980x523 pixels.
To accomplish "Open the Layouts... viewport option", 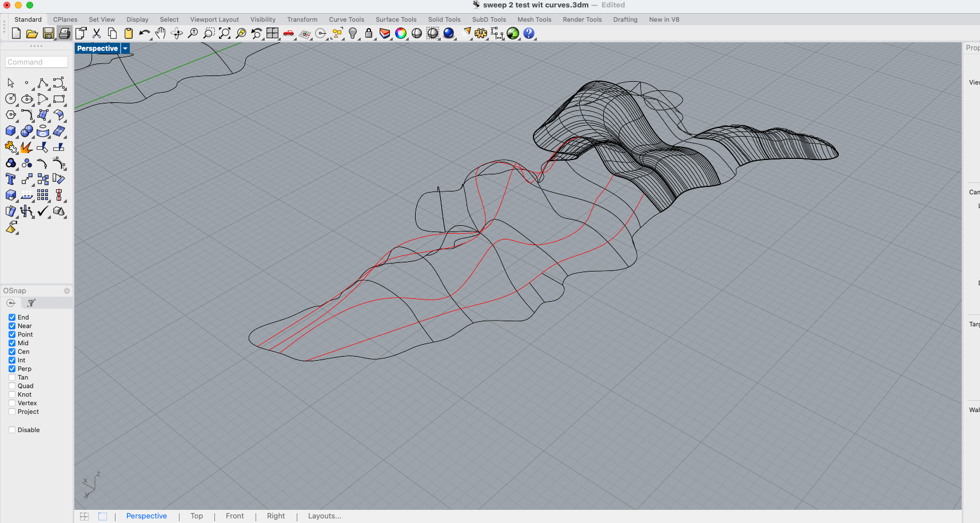I will click(x=325, y=516).
